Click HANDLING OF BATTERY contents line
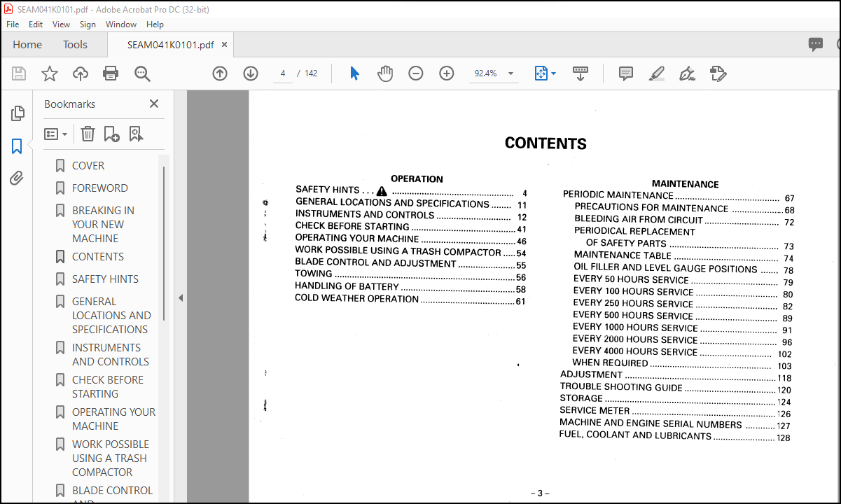 410,287
